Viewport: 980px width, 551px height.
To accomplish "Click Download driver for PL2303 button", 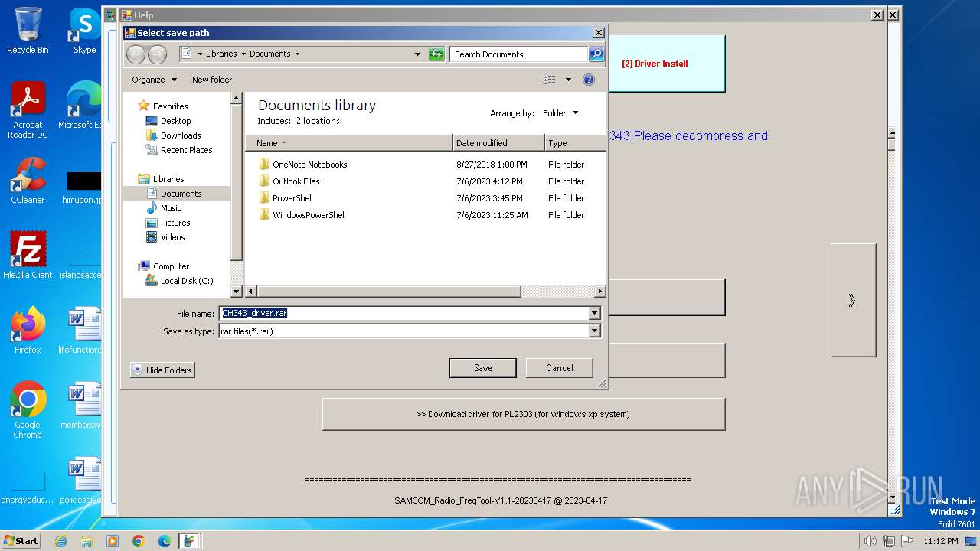I will 524,414.
